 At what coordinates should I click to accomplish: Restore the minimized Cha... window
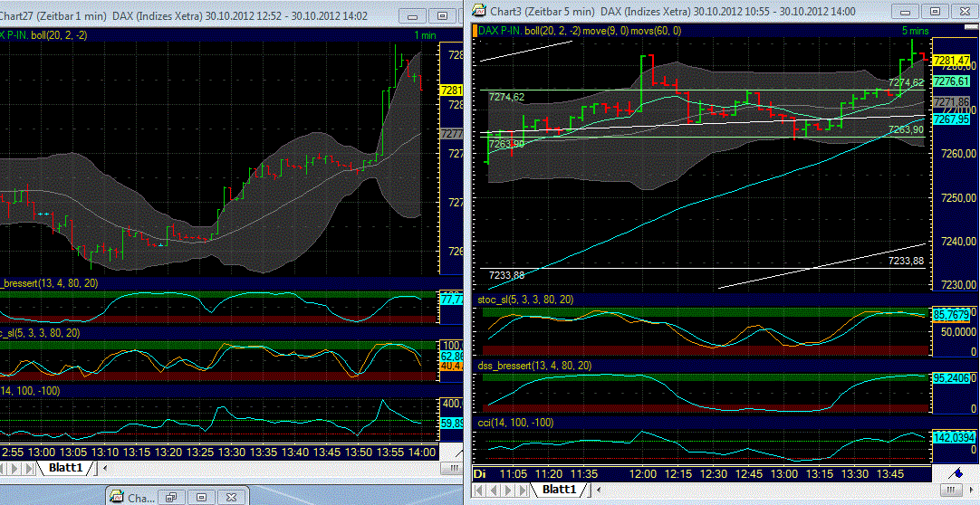(x=170, y=498)
